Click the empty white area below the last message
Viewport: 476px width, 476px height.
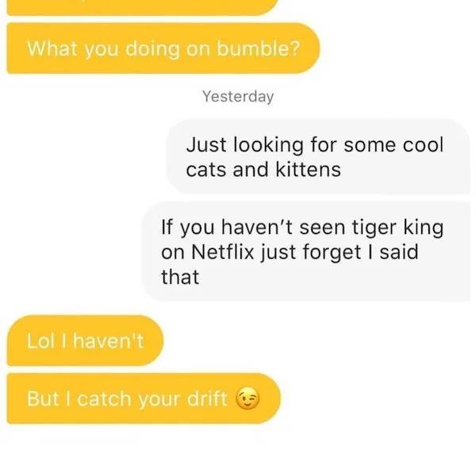[x=238, y=451]
